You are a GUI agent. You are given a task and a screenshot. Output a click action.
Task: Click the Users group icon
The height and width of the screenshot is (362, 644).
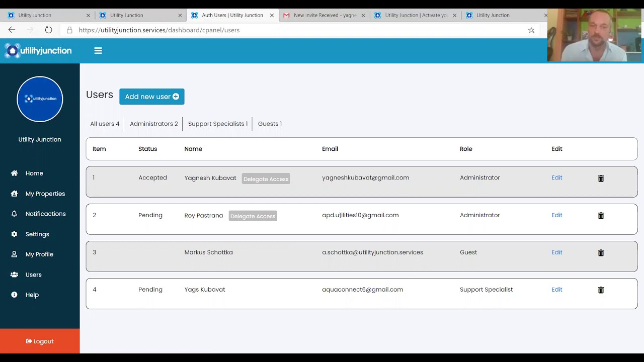(x=14, y=275)
